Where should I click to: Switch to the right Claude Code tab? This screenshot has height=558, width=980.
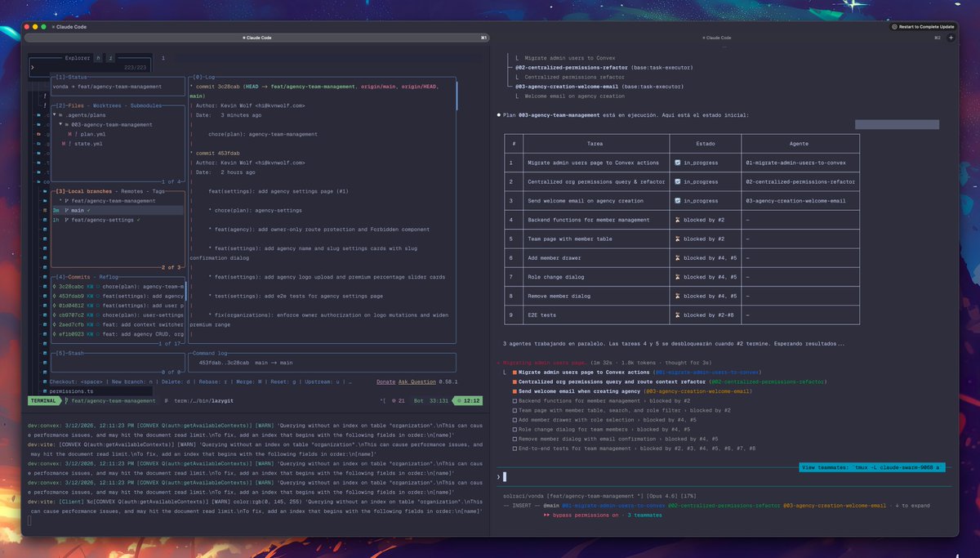tap(716, 38)
